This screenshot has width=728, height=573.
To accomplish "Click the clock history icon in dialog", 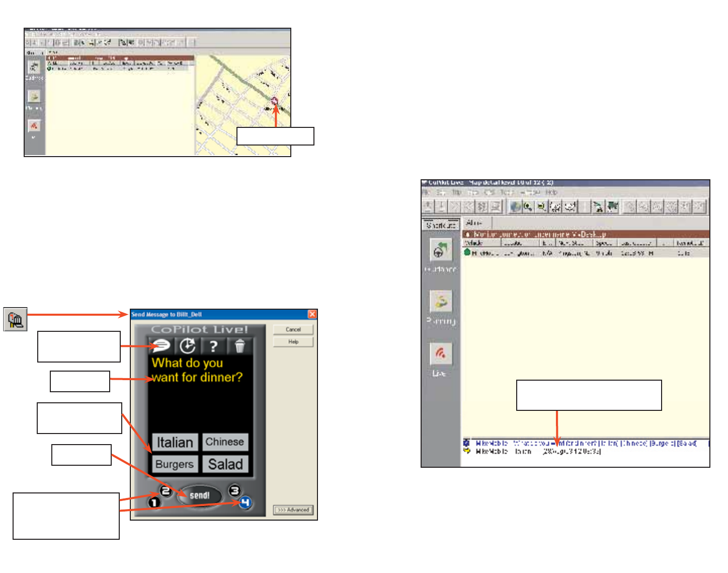I will 188,346.
